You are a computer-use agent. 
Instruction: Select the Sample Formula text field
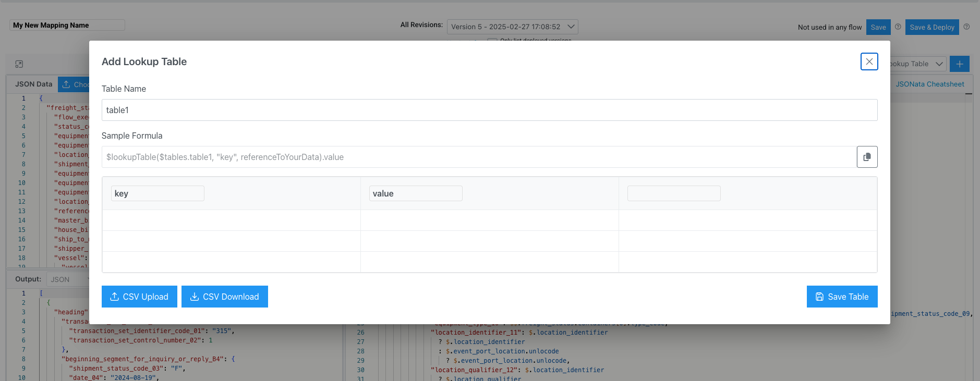click(479, 157)
